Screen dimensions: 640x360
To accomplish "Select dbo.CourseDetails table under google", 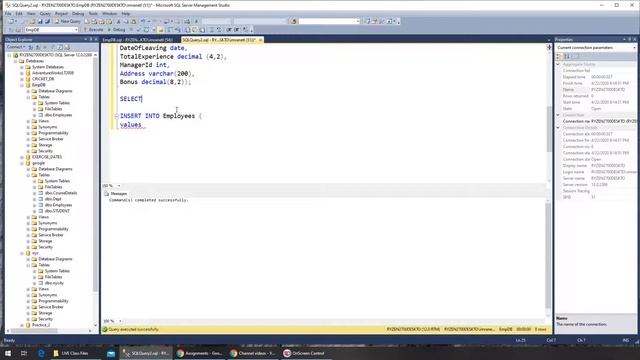I will click(x=61, y=193).
